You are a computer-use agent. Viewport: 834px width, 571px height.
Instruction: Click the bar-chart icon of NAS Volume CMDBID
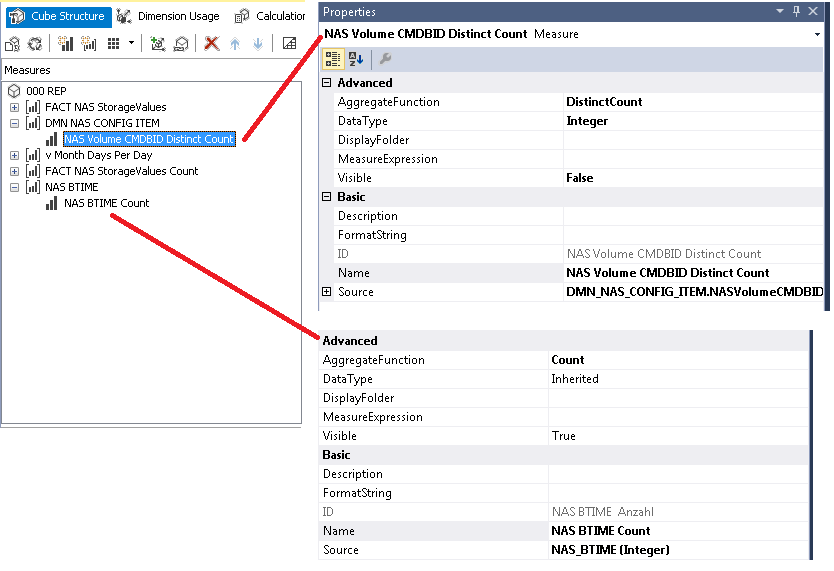pyautogui.click(x=52, y=139)
